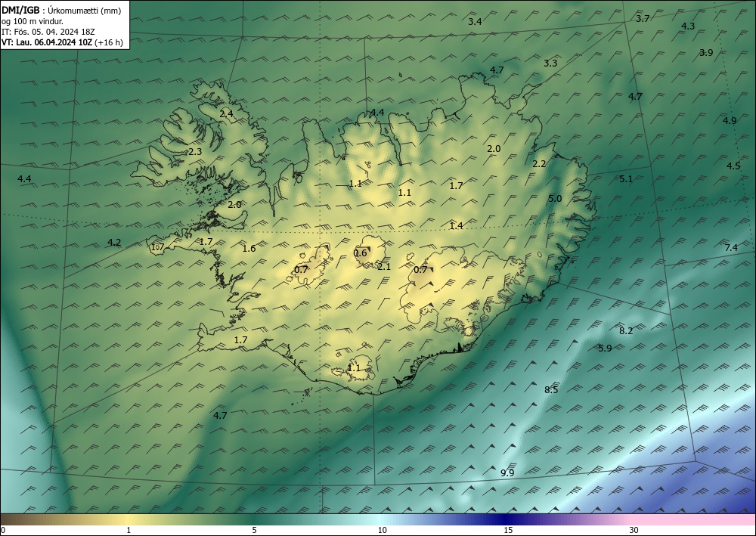Click the 7.4 value near the east edge
The width and height of the screenshot is (756, 536).
pyautogui.click(x=731, y=248)
